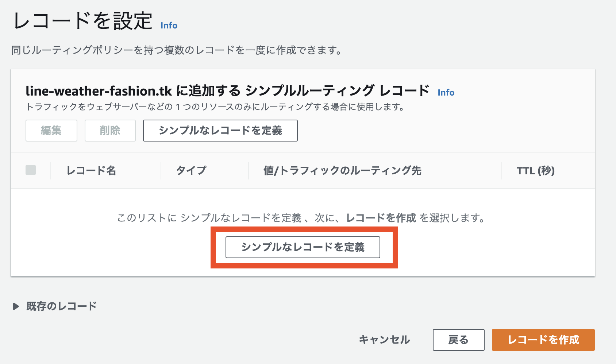Click the キャンセル link
Image resolution: width=616 pixels, height=364 pixels.
(384, 340)
